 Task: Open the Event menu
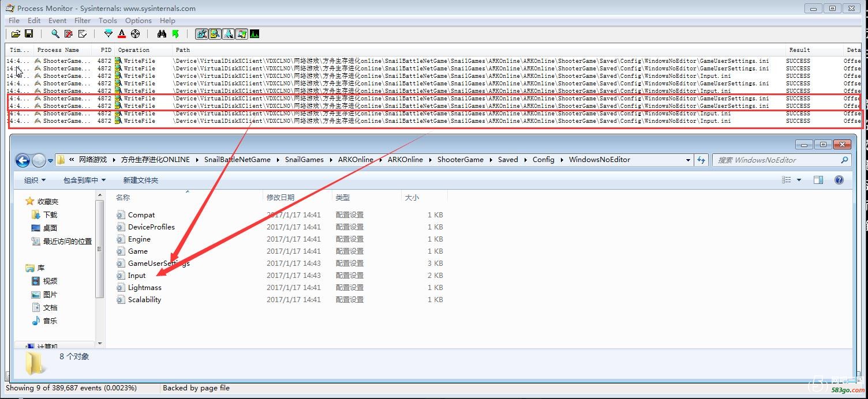point(57,21)
